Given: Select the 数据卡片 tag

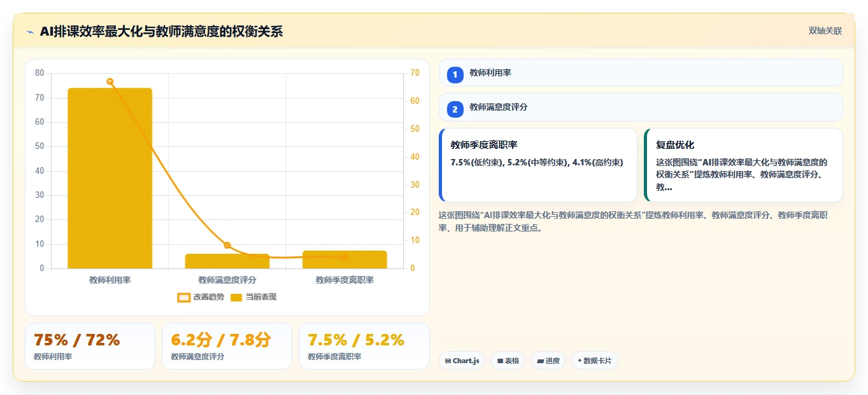Looking at the screenshot, I should coord(595,361).
